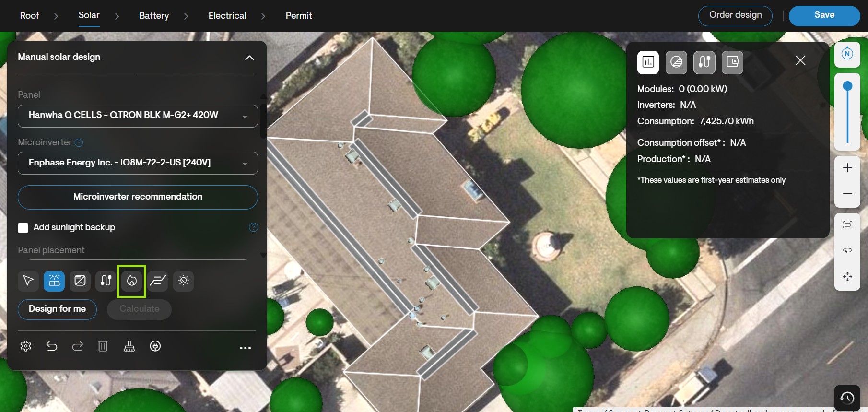Redo the last undone action
The width and height of the screenshot is (868, 412).
(x=78, y=346)
